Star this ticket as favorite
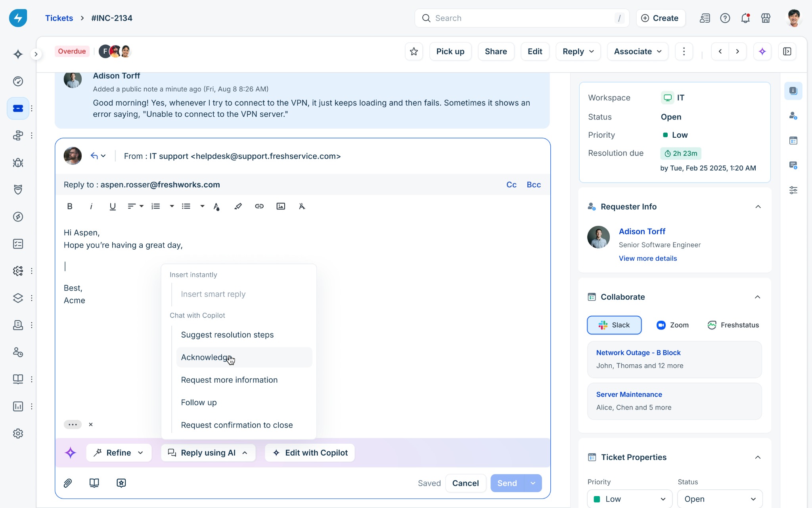 pyautogui.click(x=414, y=52)
